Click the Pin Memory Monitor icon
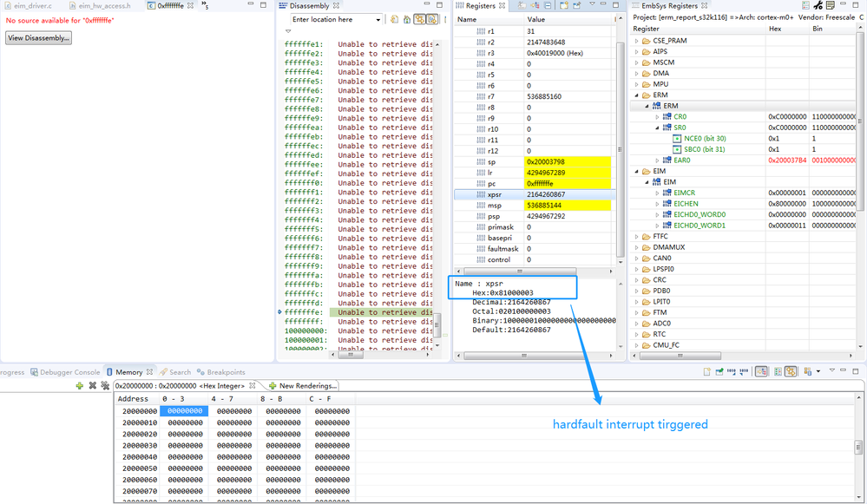The image size is (867, 504). point(719,372)
